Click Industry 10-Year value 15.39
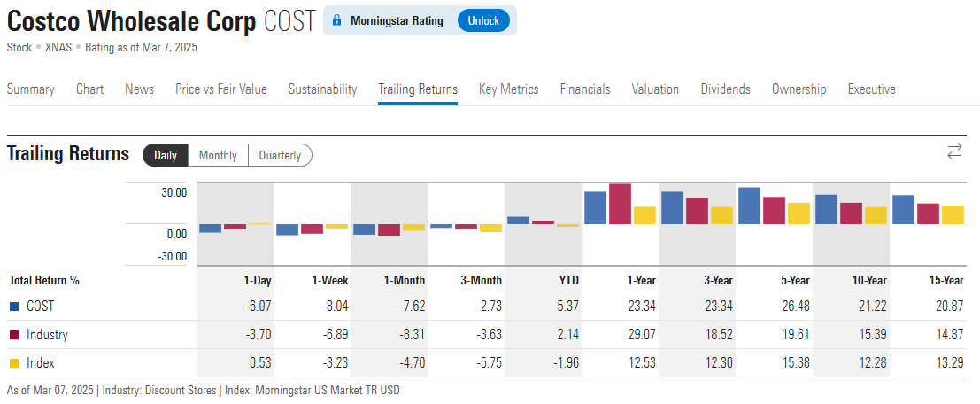 pyautogui.click(x=874, y=335)
